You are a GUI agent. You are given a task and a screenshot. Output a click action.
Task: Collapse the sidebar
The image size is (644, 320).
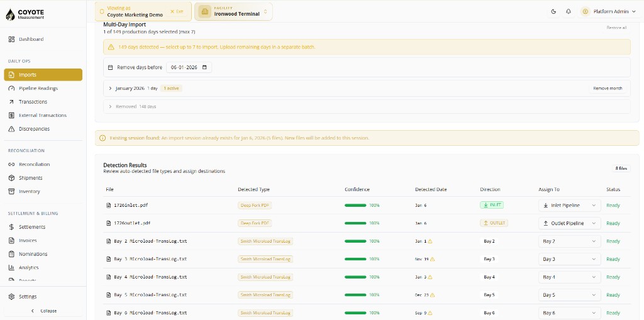pos(43,311)
